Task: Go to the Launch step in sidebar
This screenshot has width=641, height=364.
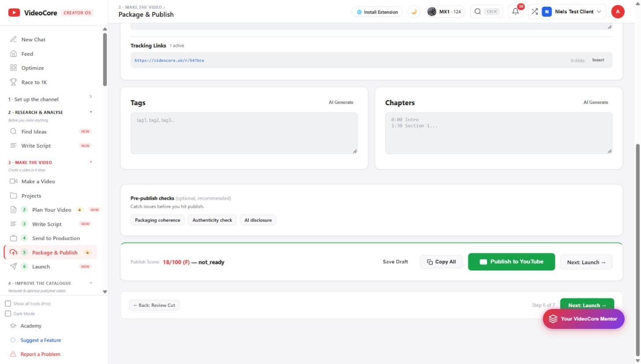Action: (41, 267)
